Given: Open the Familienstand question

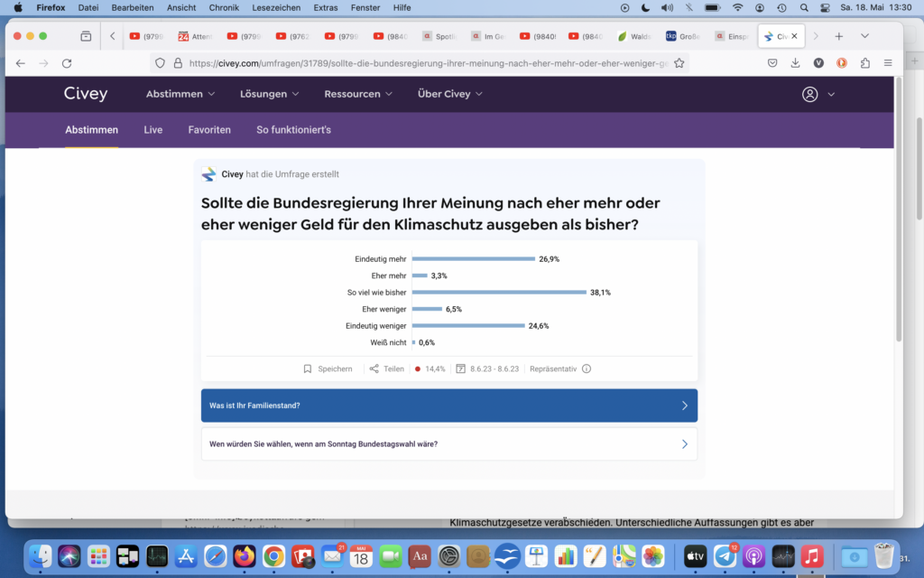Looking at the screenshot, I should [x=448, y=406].
